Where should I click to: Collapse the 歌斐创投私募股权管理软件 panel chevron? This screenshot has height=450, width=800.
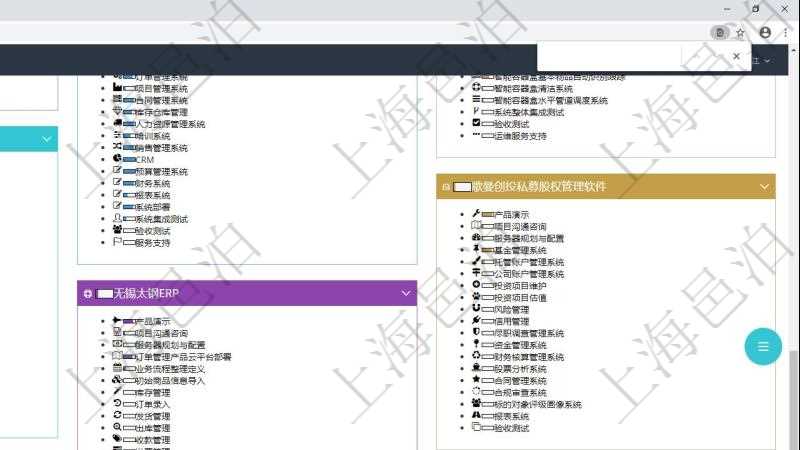coord(765,187)
